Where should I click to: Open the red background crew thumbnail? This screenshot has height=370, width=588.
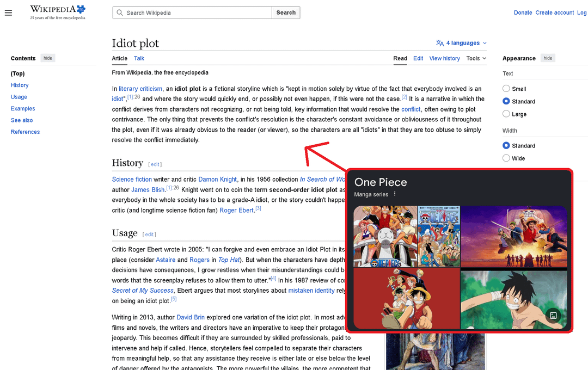point(407,298)
